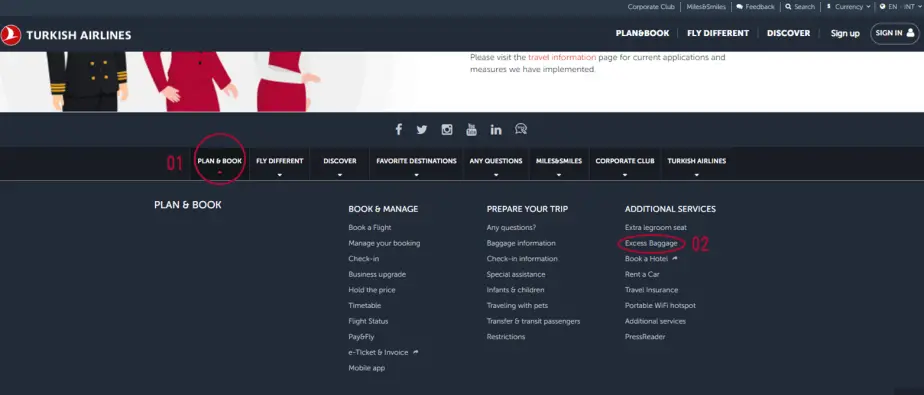
Task: Expand the TURKISH AIRLINES footer tab
Action: point(697,164)
